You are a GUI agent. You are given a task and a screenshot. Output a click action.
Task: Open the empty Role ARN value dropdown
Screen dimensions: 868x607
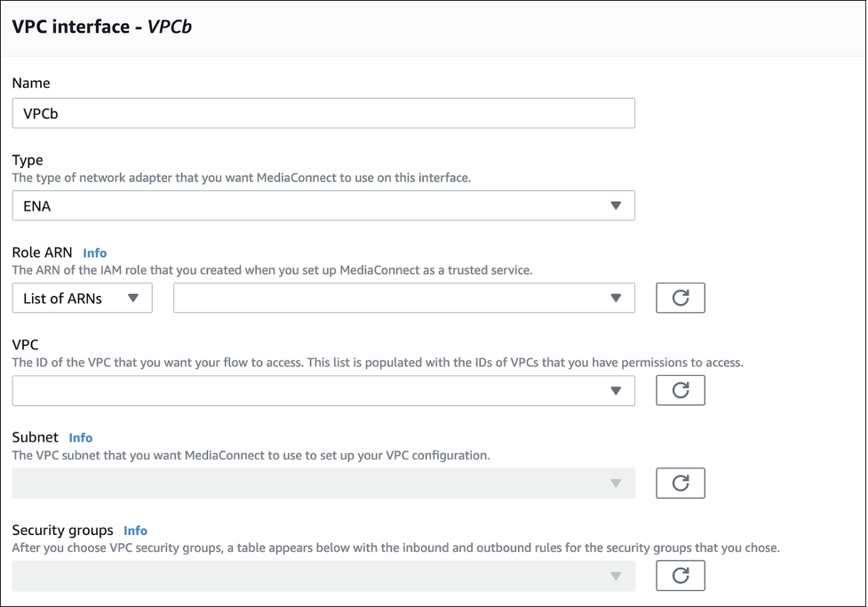[404, 298]
